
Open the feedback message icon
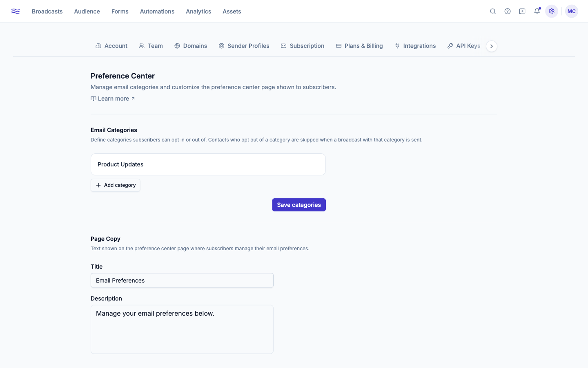pos(522,11)
